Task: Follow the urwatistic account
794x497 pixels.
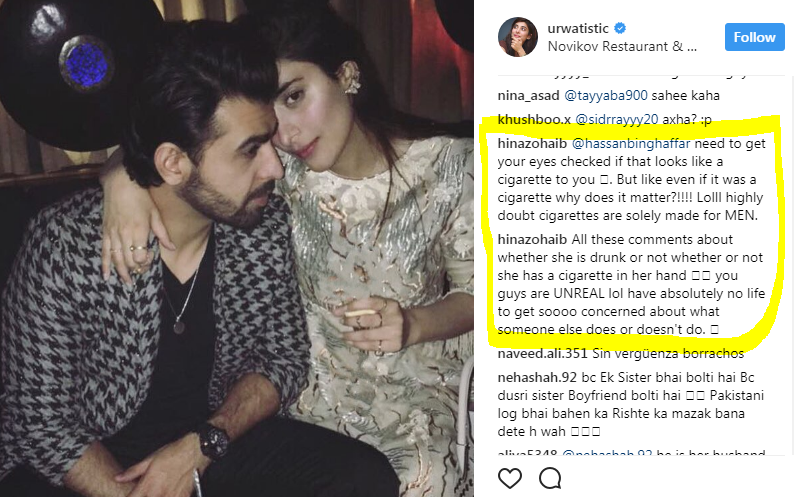Action: pyautogui.click(x=755, y=37)
